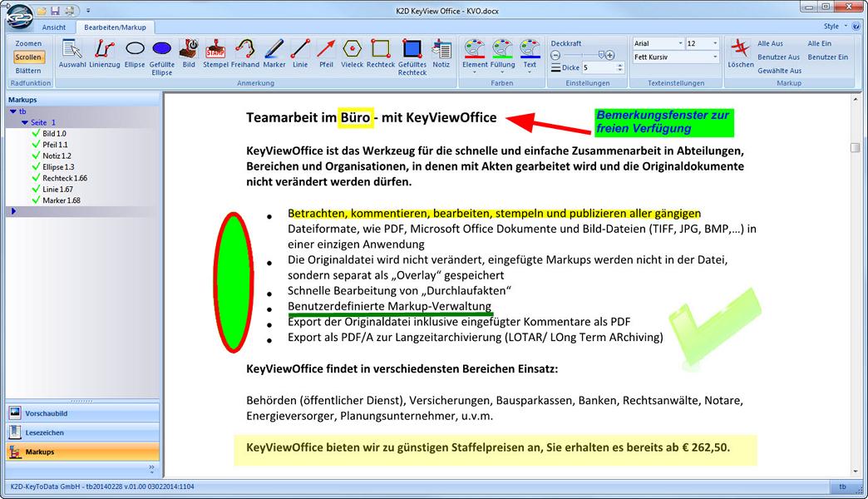Viewport: 868px width, 499px height.
Task: Open the Markups panel button
Action: coord(82,452)
